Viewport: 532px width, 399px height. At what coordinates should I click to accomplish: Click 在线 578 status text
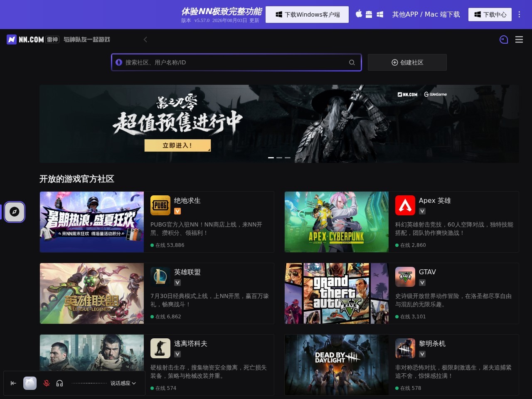coord(408,388)
